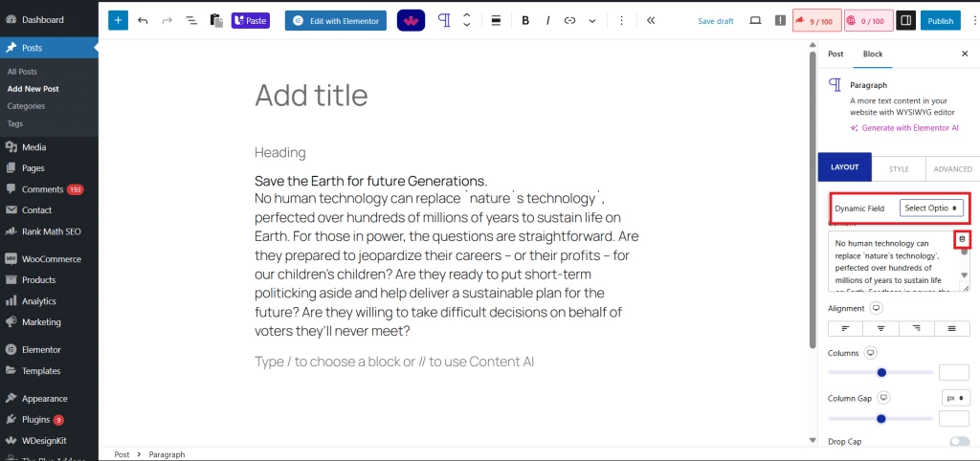Select the LAYOUT tab
Screen dimensions: 980x461
(x=844, y=168)
